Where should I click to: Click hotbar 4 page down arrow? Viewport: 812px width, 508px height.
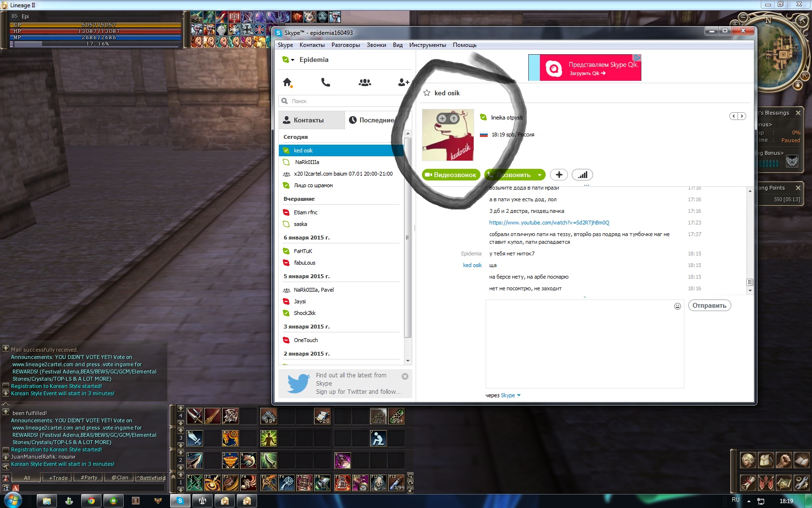pos(181,422)
